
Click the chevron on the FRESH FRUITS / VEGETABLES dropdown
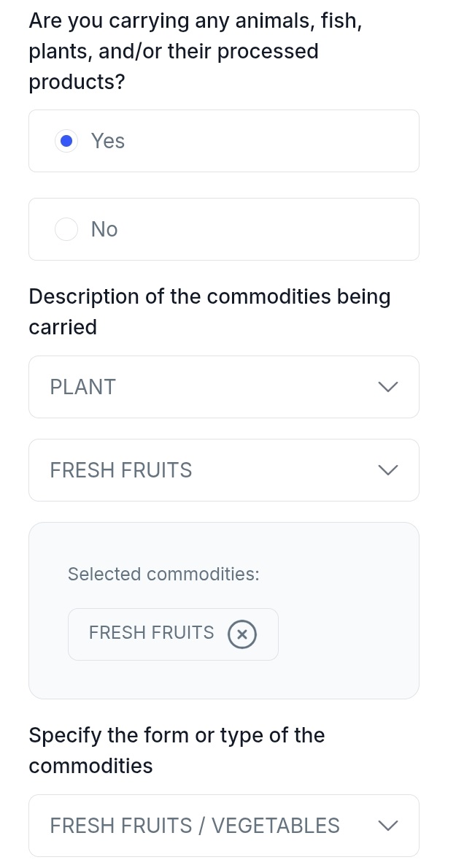coord(388,826)
